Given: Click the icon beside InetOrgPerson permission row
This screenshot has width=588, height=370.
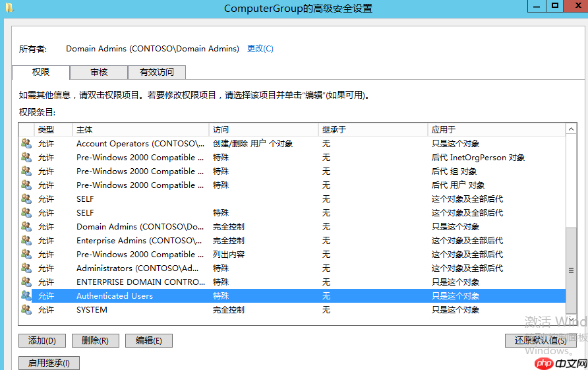Looking at the screenshot, I should click(x=26, y=157).
